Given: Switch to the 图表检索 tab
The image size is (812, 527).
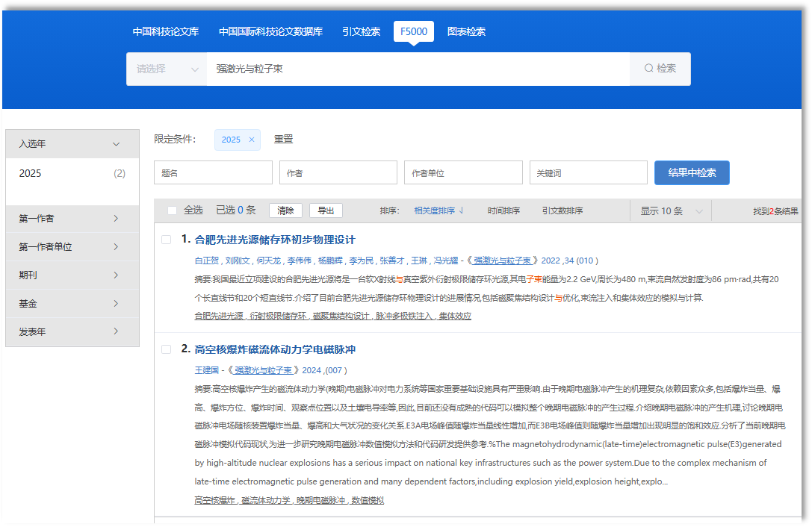Looking at the screenshot, I should point(466,31).
